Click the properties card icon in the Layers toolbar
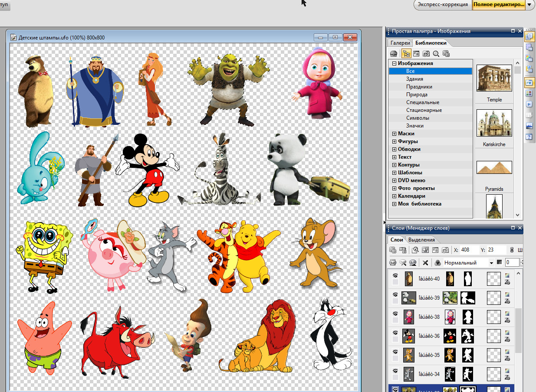The image size is (536, 392). [x=435, y=250]
